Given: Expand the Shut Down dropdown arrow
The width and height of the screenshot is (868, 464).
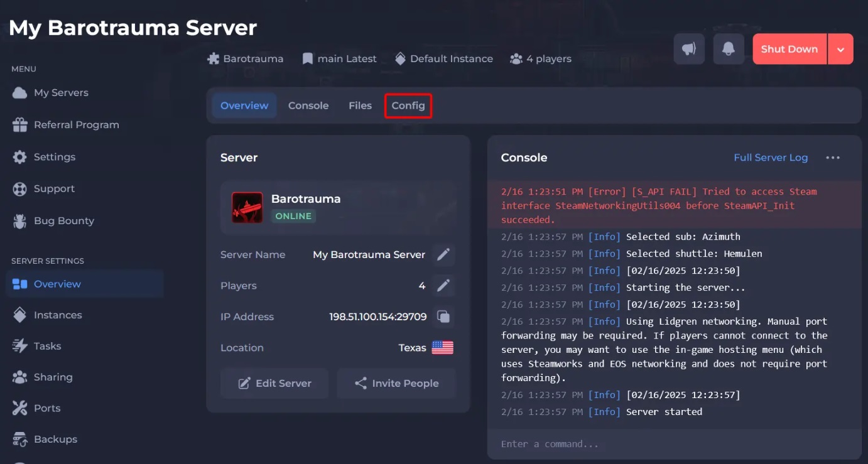Looking at the screenshot, I should 840,49.
